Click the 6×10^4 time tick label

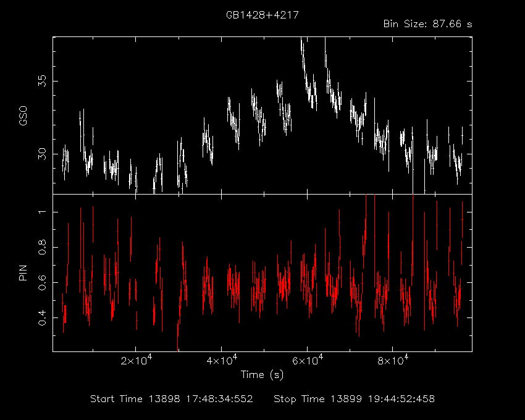[308, 361]
